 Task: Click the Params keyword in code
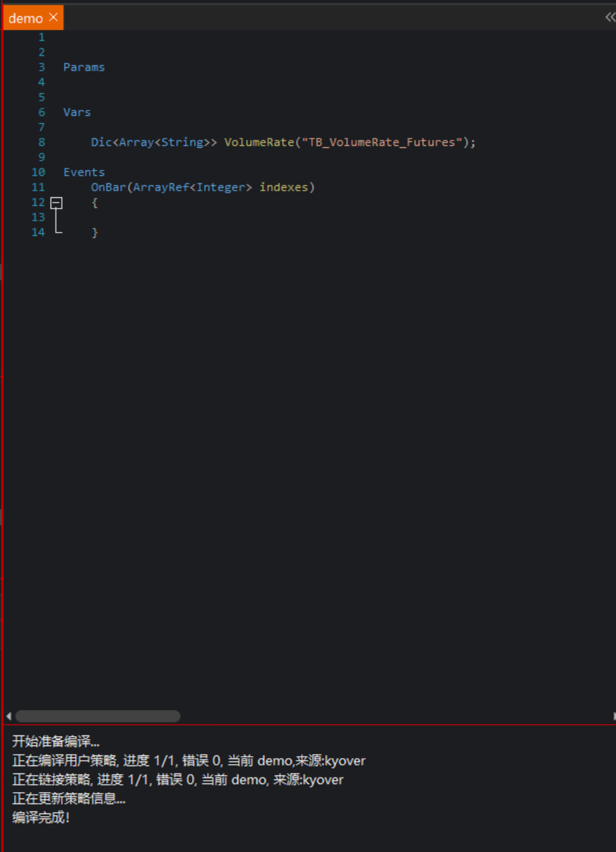[x=84, y=67]
